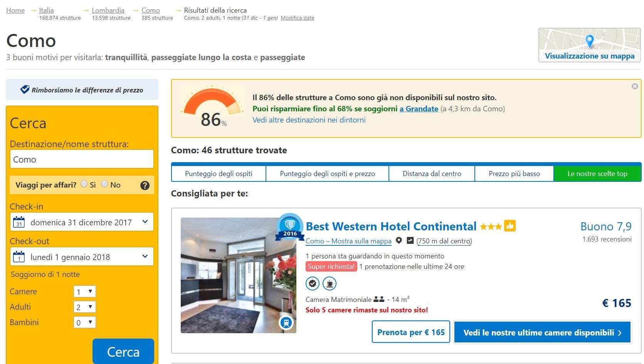The height and width of the screenshot is (364, 644).
Task: Click the 2016 award badge icon
Action: (290, 227)
